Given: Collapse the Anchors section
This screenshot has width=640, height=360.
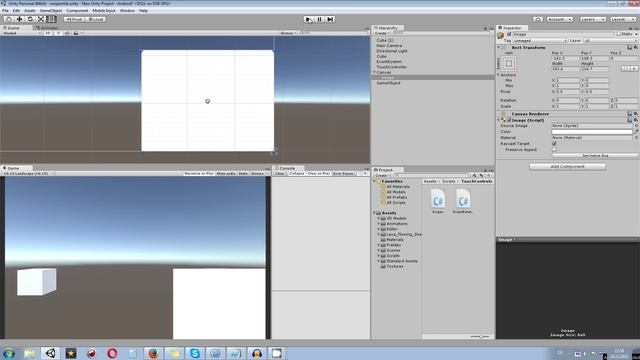Looking at the screenshot, I should click(x=498, y=75).
